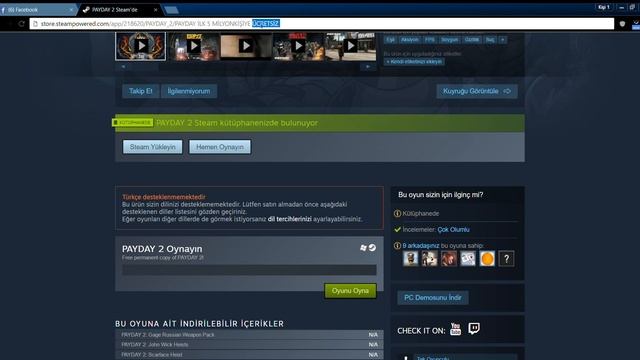Click the Kendi etiketinizi ekleyin button

click(x=414, y=62)
